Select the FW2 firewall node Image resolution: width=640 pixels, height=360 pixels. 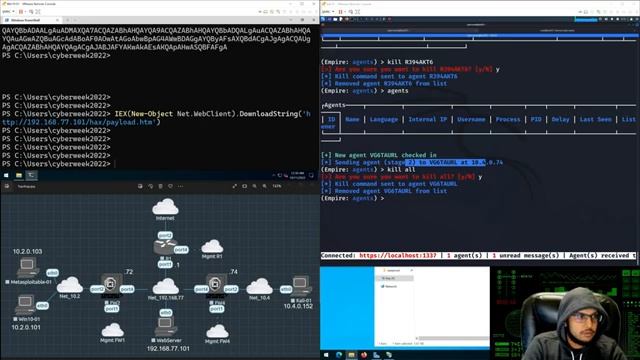(x=111, y=284)
